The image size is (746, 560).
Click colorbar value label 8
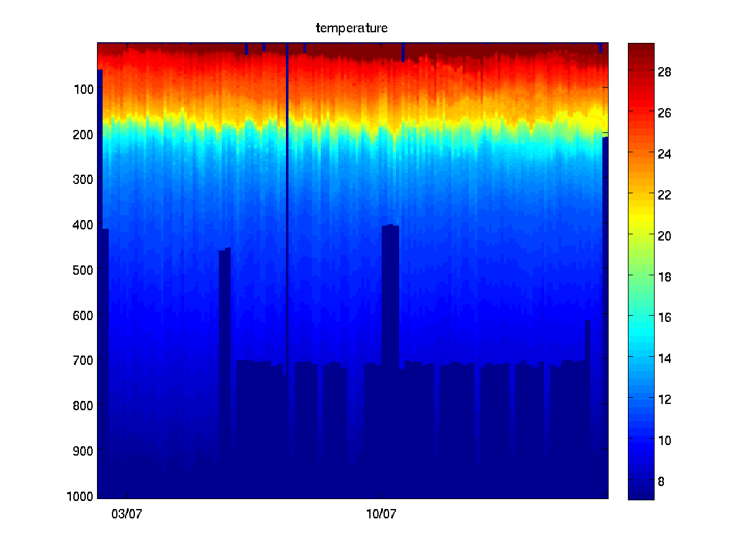coord(661,480)
